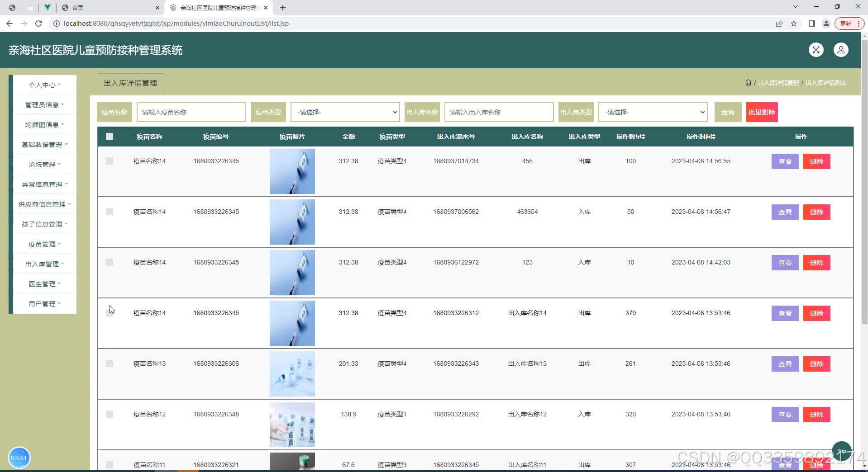Open 医生管理 menu item
Image resolution: width=868 pixels, height=472 pixels.
[44, 284]
